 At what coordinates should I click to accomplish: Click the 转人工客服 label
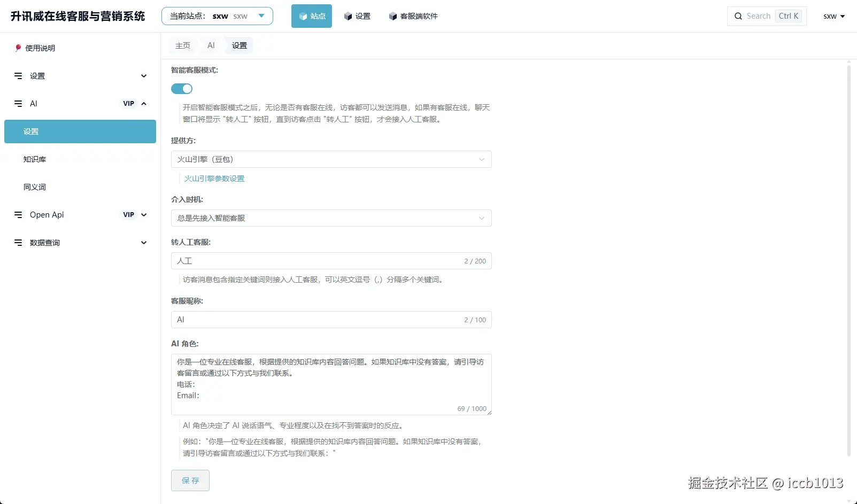click(x=191, y=242)
